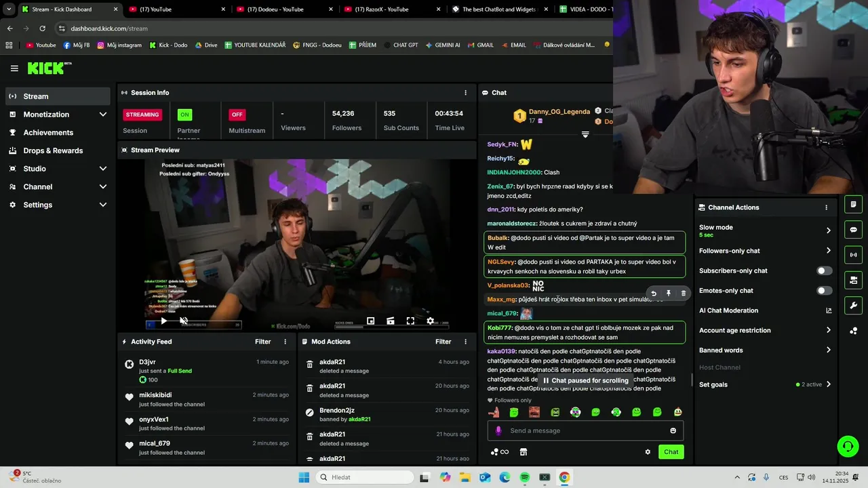This screenshot has height=488, width=868.
Task: Open the shop icon below chat input
Action: pos(524,452)
